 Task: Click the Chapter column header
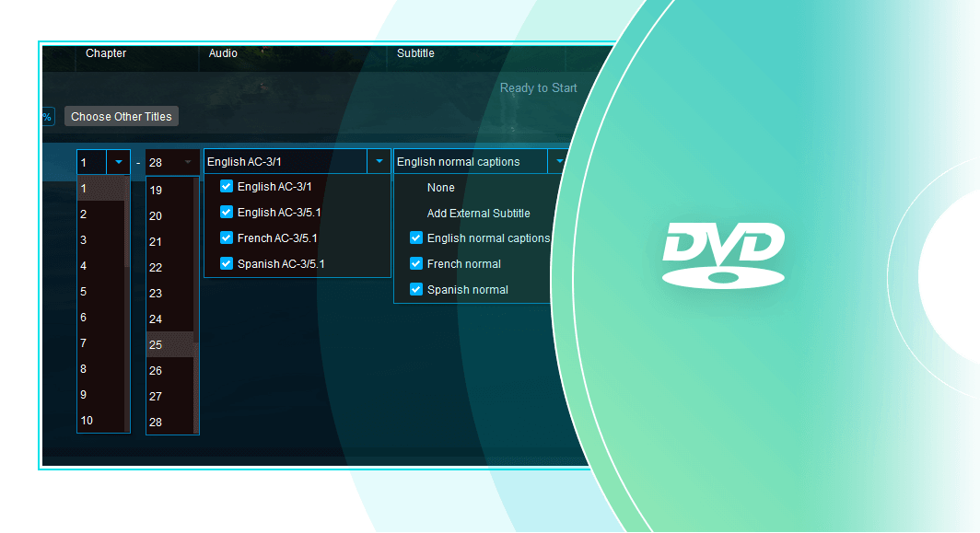106,52
